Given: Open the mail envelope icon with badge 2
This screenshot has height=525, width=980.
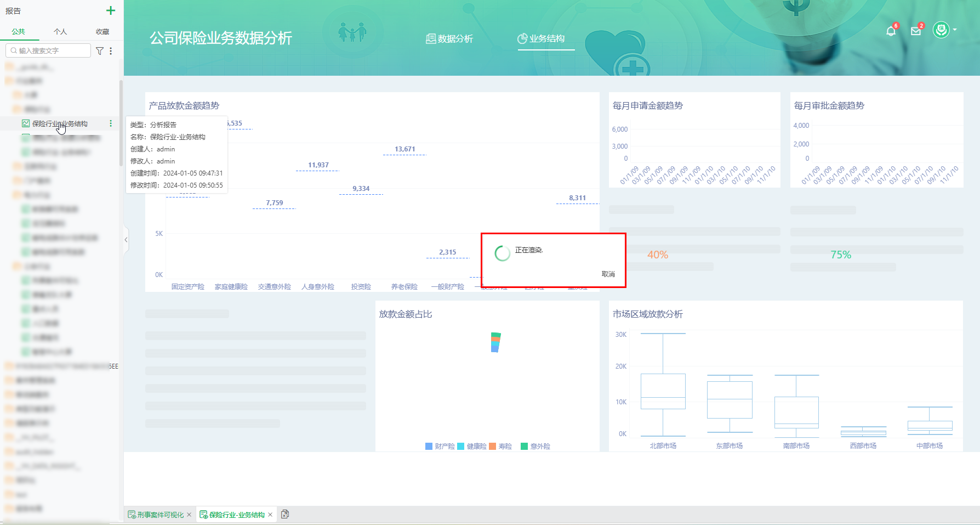Looking at the screenshot, I should 916,31.
